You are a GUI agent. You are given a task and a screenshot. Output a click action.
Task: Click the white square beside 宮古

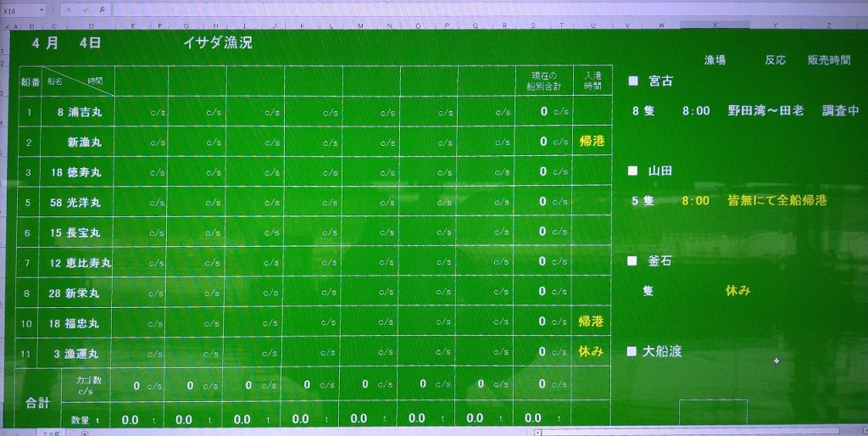pyautogui.click(x=632, y=81)
